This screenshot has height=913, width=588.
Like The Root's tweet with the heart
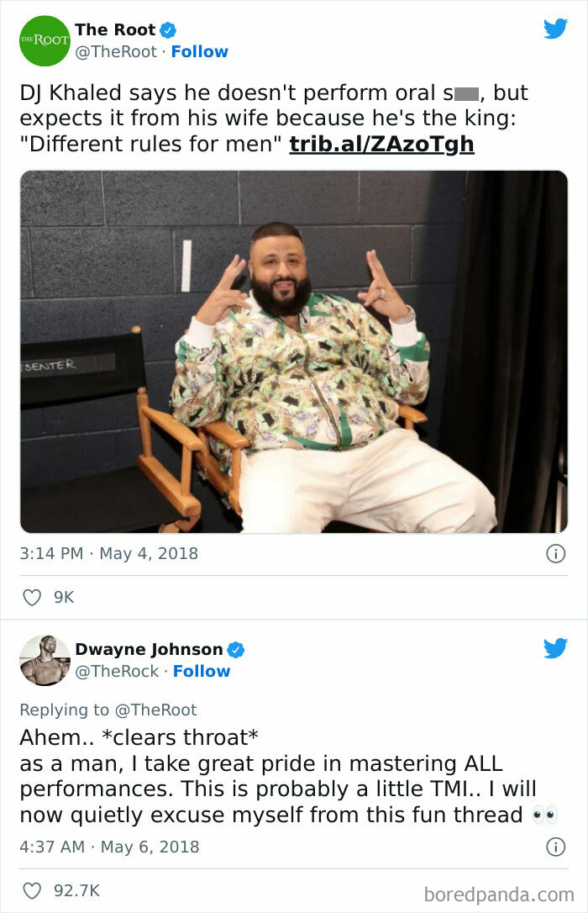coord(31,595)
